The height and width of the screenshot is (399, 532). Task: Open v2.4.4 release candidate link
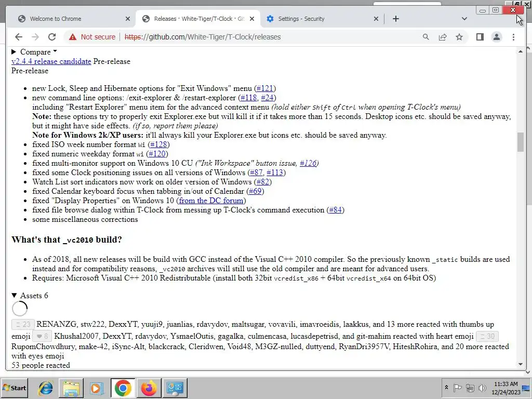pyautogui.click(x=51, y=61)
